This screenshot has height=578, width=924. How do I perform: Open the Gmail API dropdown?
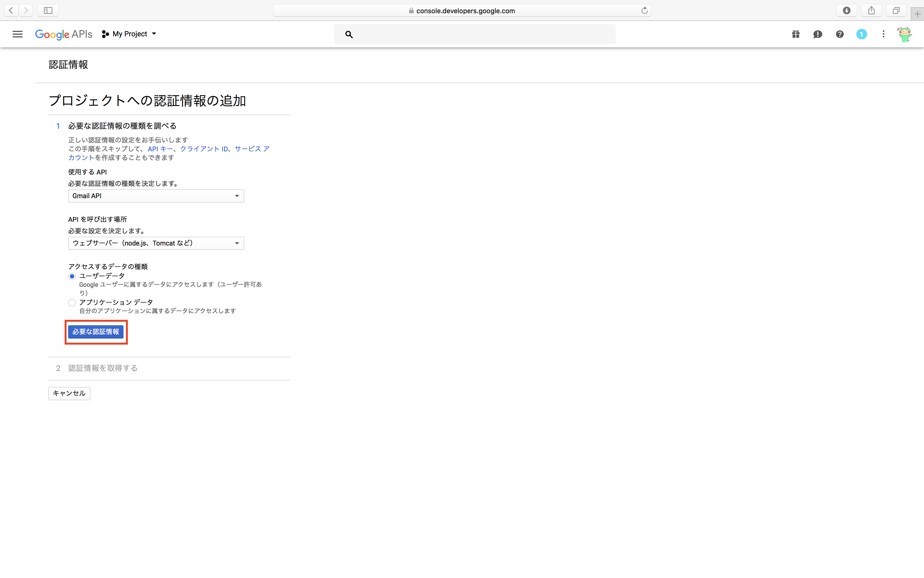(156, 196)
